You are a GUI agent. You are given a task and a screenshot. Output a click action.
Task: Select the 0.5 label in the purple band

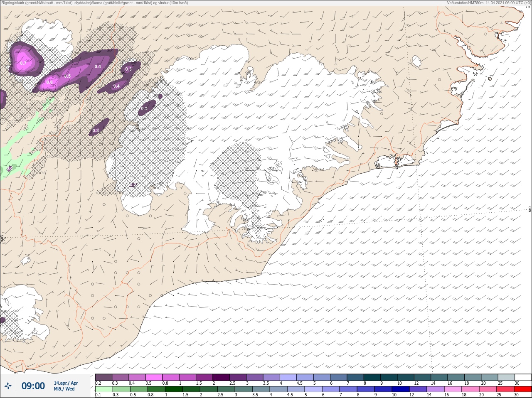coord(67,76)
